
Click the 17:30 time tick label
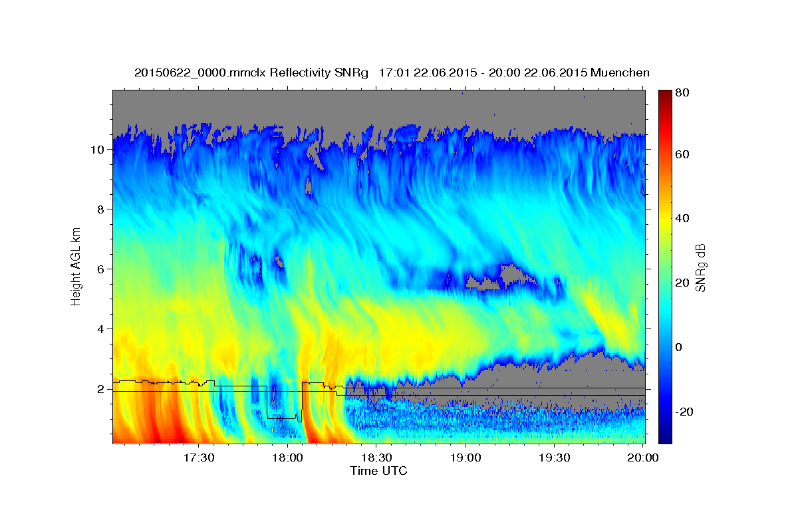(x=199, y=458)
